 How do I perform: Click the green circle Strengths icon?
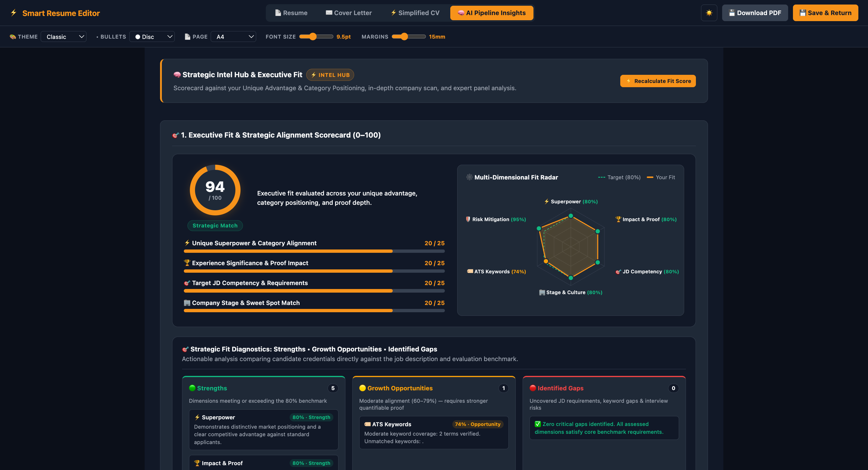tap(192, 388)
